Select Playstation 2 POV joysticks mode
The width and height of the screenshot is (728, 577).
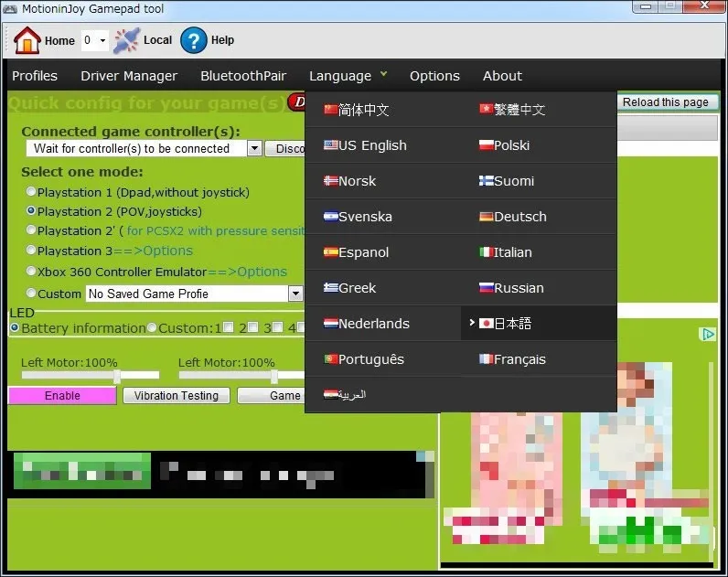pos(31,210)
